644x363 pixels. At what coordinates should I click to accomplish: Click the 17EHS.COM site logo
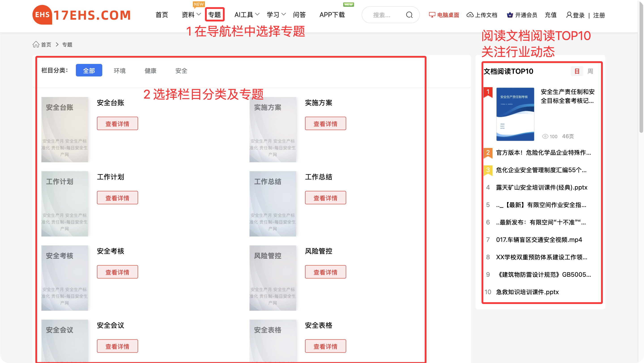[81, 15]
